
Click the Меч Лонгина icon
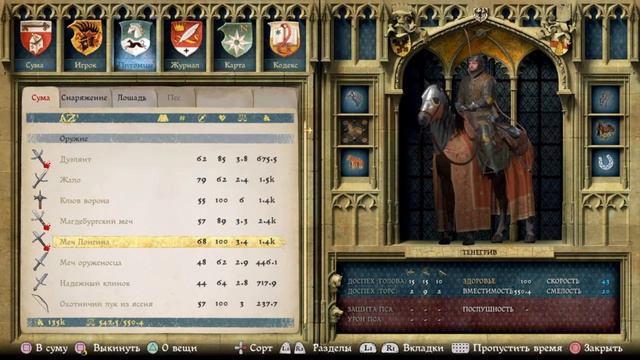[x=40, y=241]
